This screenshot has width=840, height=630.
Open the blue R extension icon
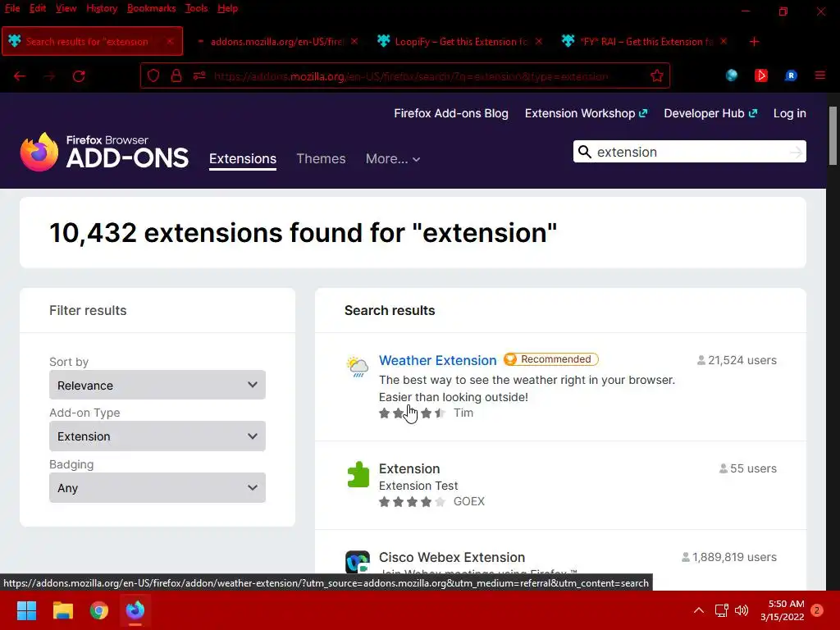791,75
